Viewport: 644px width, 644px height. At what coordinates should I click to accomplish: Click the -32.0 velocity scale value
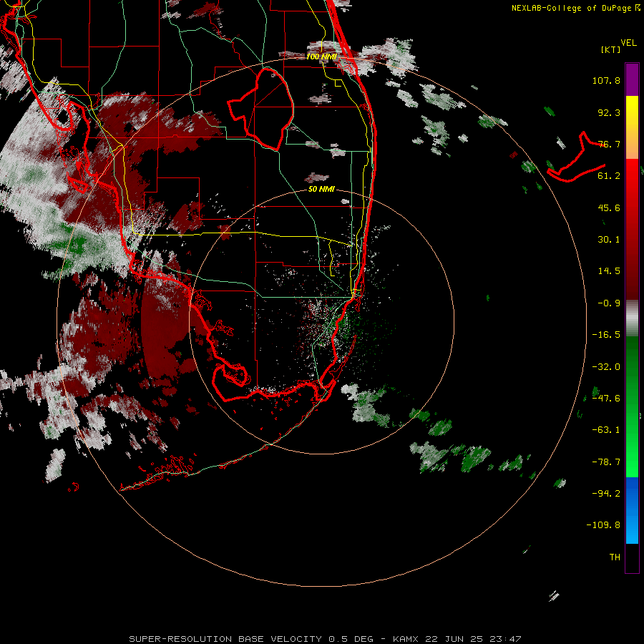click(x=606, y=367)
